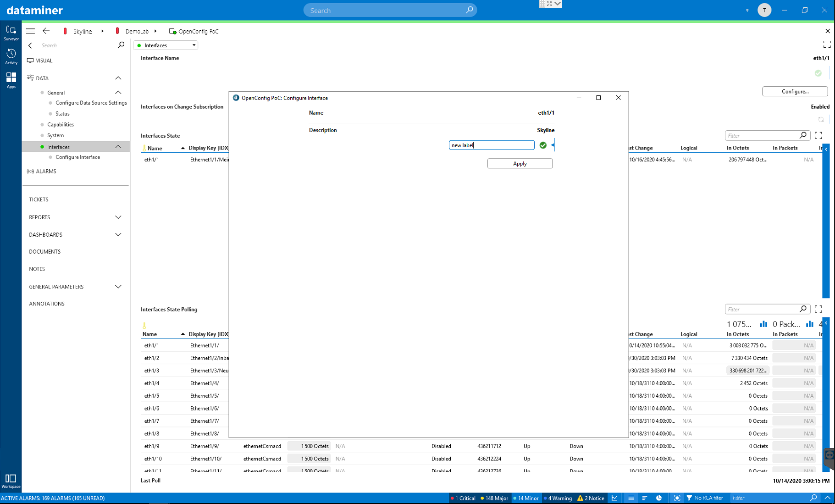Click the pie chart icon in alarm bar

click(659, 498)
